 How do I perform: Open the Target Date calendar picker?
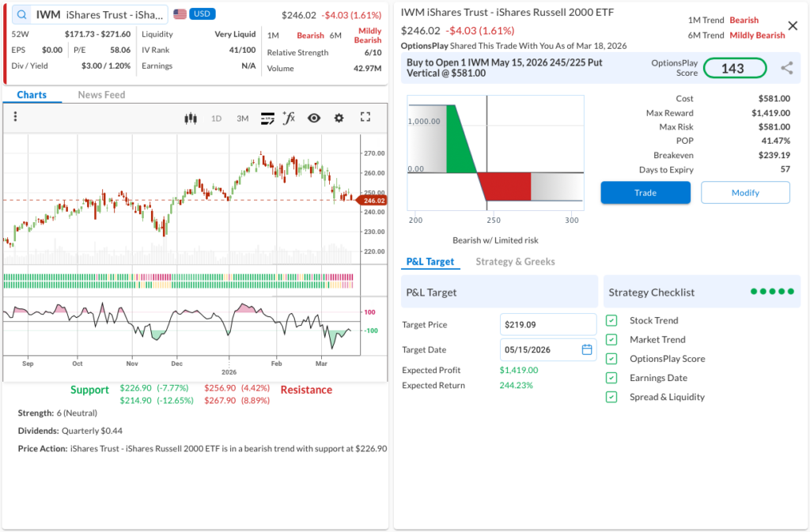tap(587, 349)
